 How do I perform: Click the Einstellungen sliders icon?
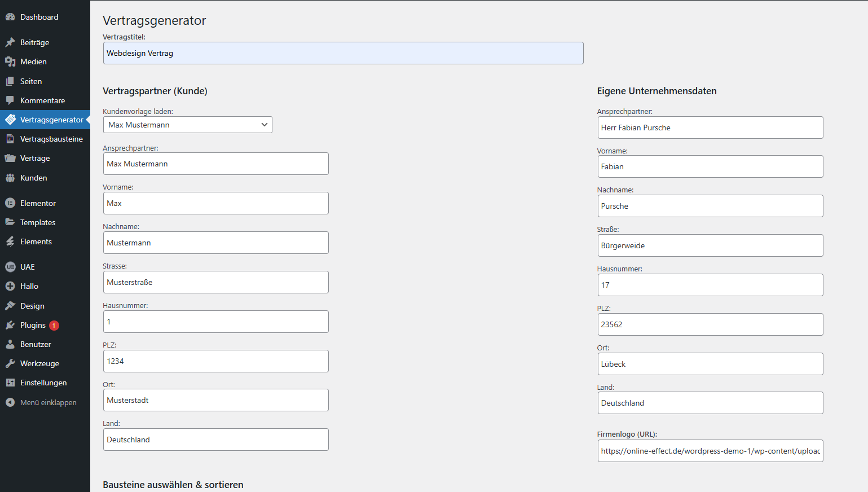[x=10, y=383]
